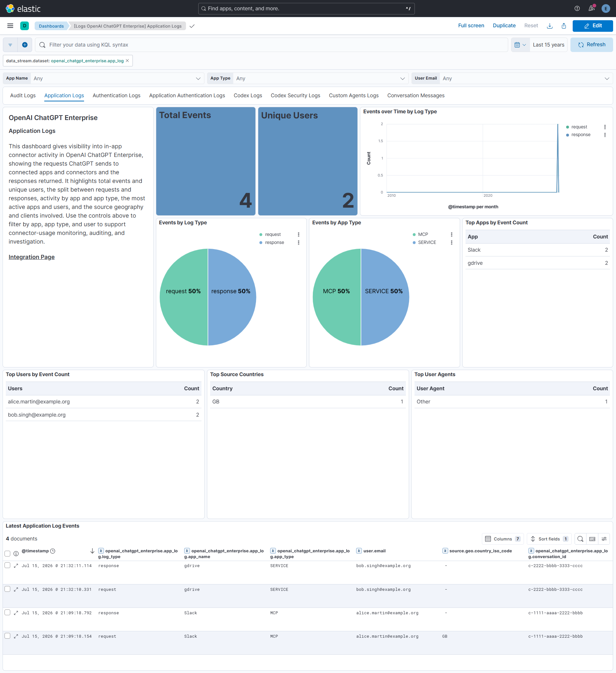The image size is (616, 673).
Task: Click the share dashboard icon
Action: tap(564, 26)
